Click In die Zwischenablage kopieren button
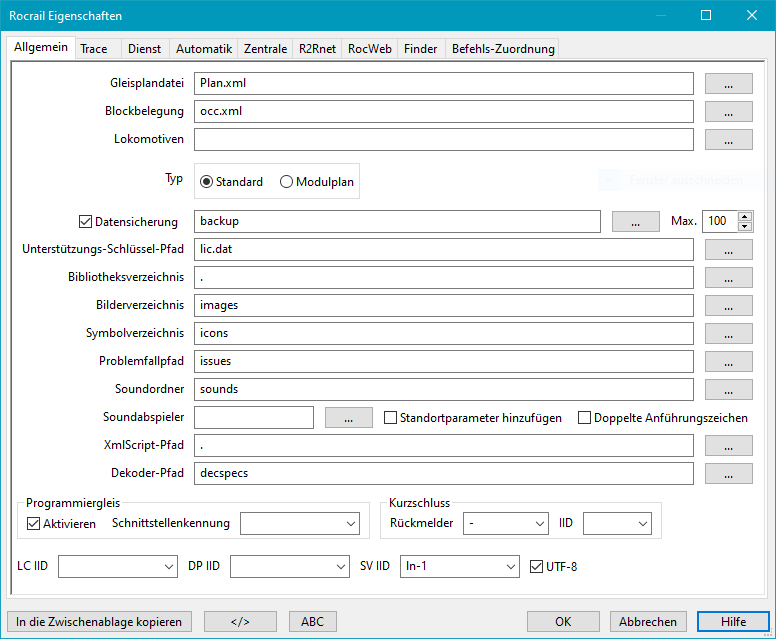776x639 pixels. pos(99,622)
